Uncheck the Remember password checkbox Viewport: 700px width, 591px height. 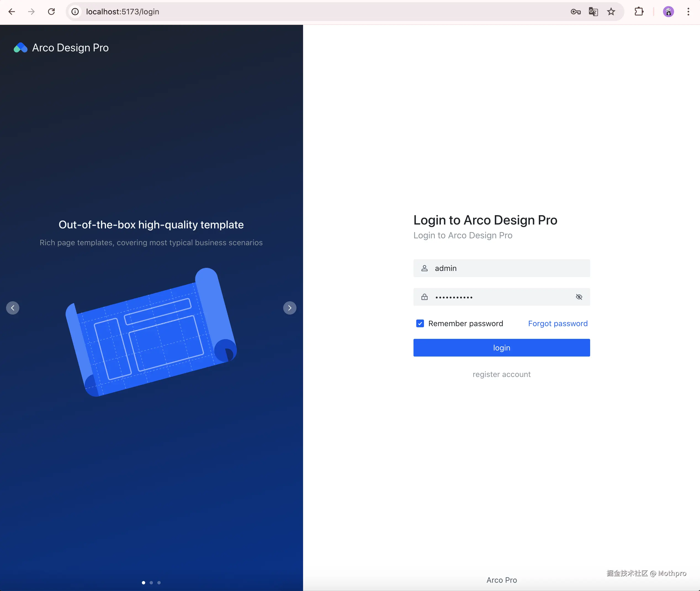tap(420, 323)
